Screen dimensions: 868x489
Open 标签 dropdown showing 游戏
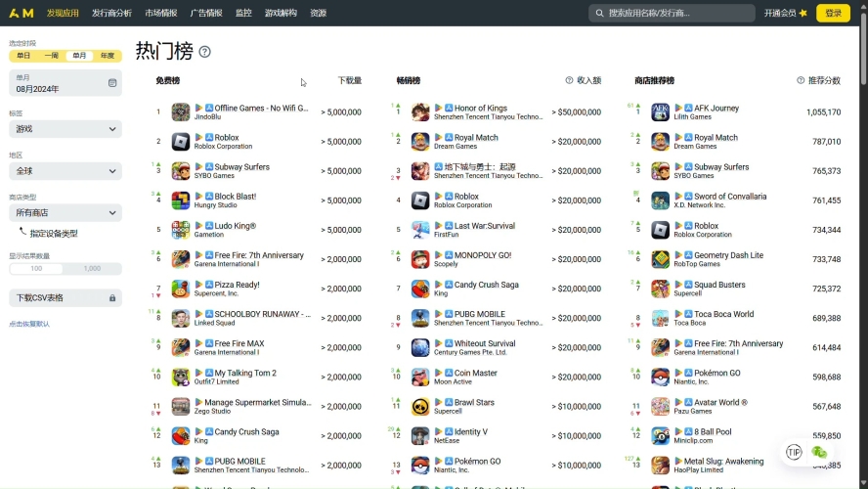pos(65,129)
